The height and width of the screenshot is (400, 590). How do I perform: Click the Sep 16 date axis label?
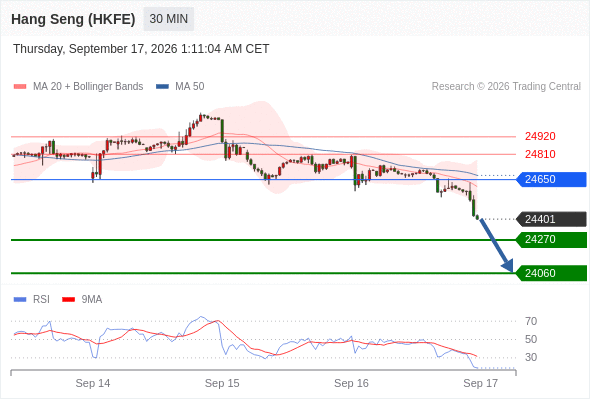click(351, 383)
